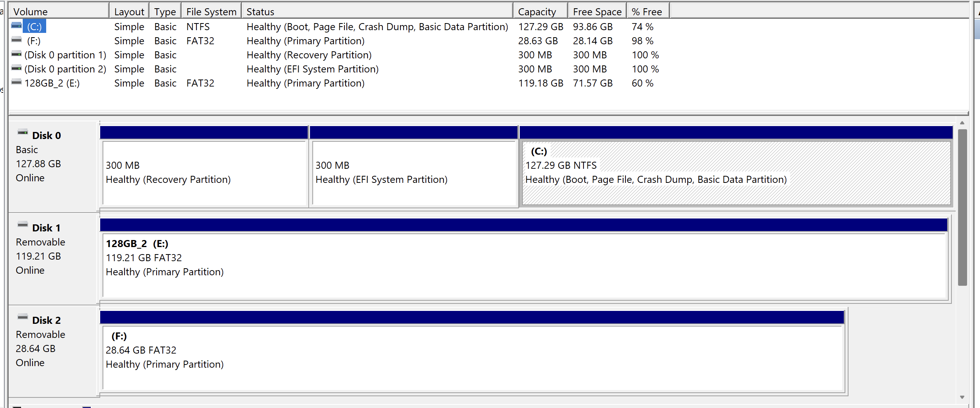Click Disk 0 partition 1 drive icon
The height and width of the screenshot is (408, 980).
[x=16, y=54]
